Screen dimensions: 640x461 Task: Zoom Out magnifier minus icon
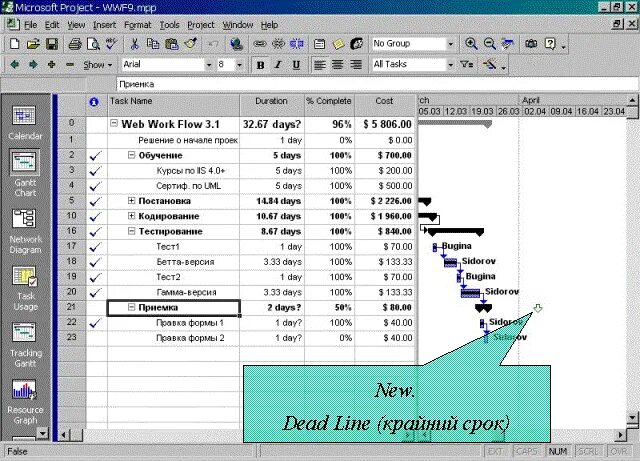pos(490,44)
